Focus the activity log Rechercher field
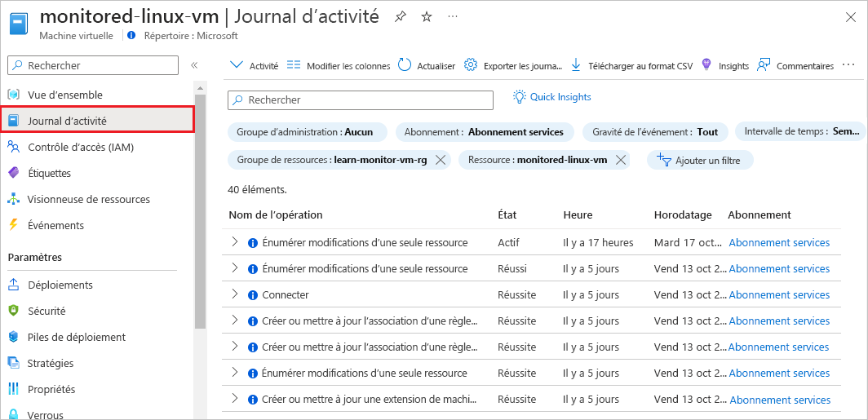 (x=361, y=100)
